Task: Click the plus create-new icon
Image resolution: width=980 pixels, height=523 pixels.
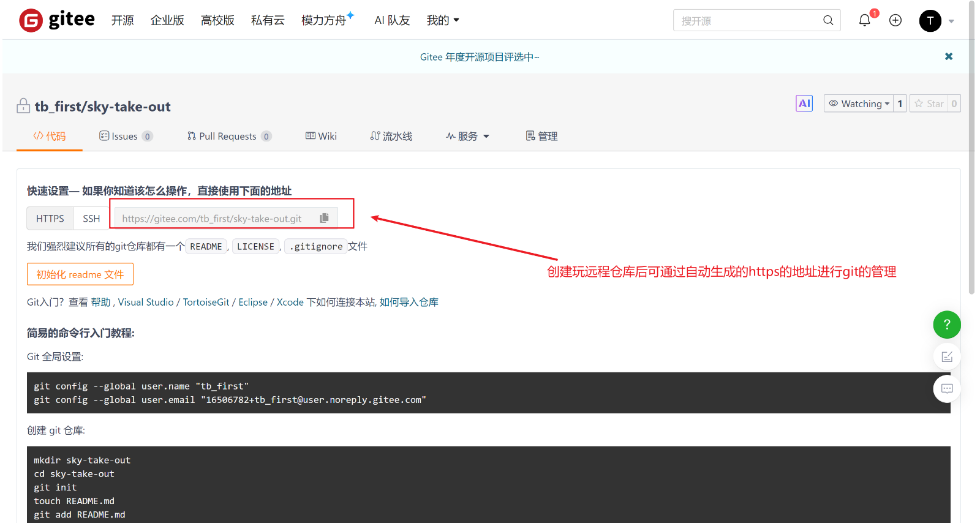Action: click(895, 20)
